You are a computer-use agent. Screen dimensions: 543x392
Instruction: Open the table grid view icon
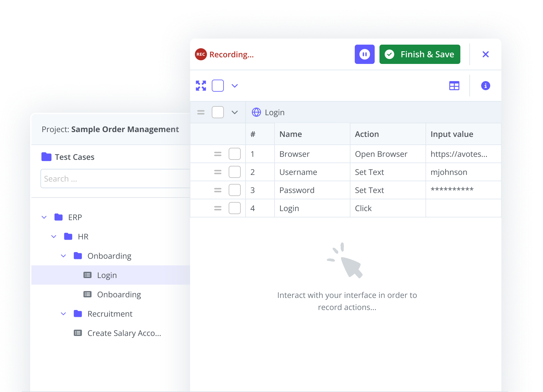coord(454,86)
